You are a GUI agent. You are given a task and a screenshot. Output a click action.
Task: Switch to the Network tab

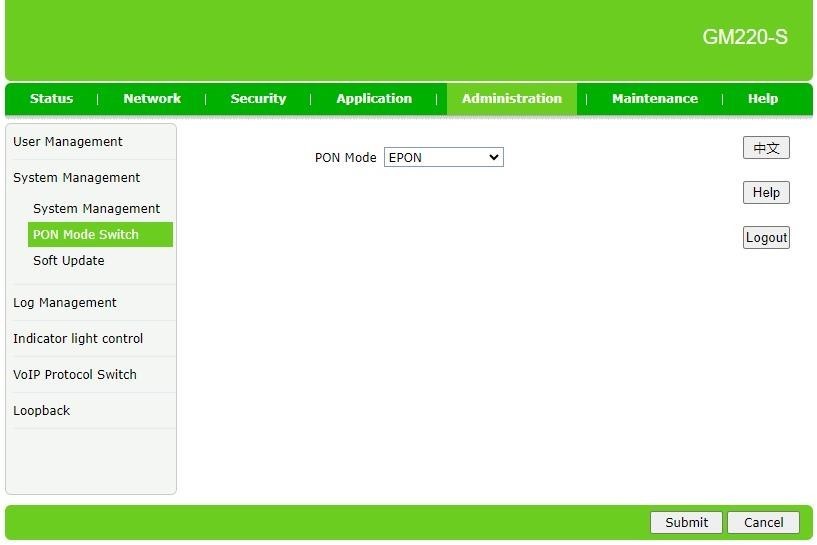pos(152,99)
